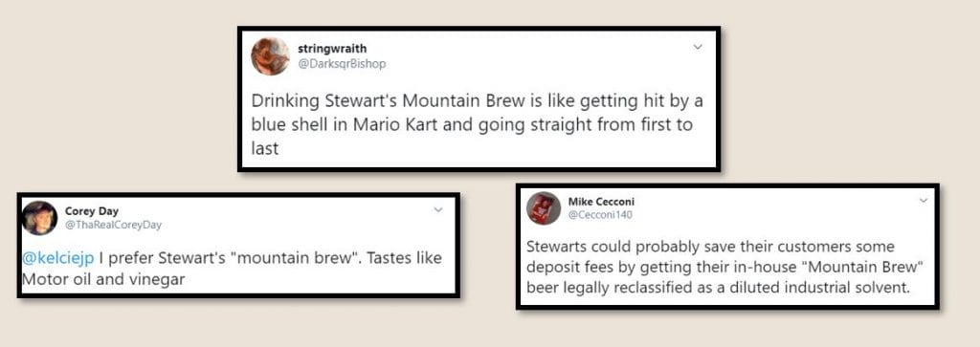Open the dropdown arrow on Corey Day's tweet
The height and width of the screenshot is (347, 980).
pos(438,209)
